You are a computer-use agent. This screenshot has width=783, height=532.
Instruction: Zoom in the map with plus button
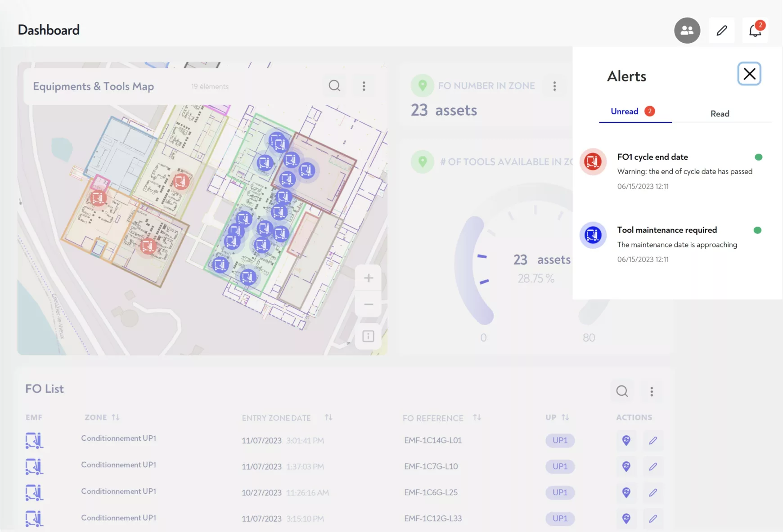(369, 278)
